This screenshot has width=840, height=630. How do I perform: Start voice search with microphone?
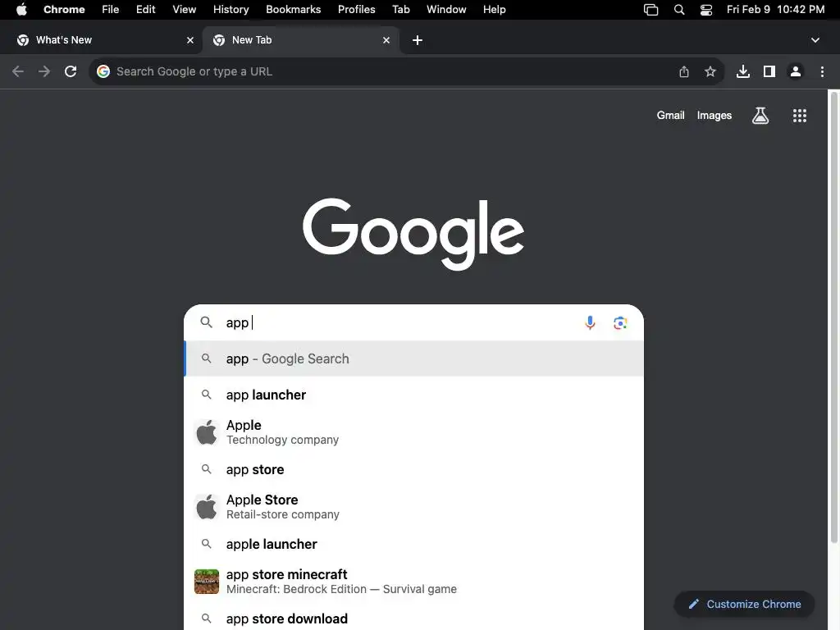[x=590, y=322]
